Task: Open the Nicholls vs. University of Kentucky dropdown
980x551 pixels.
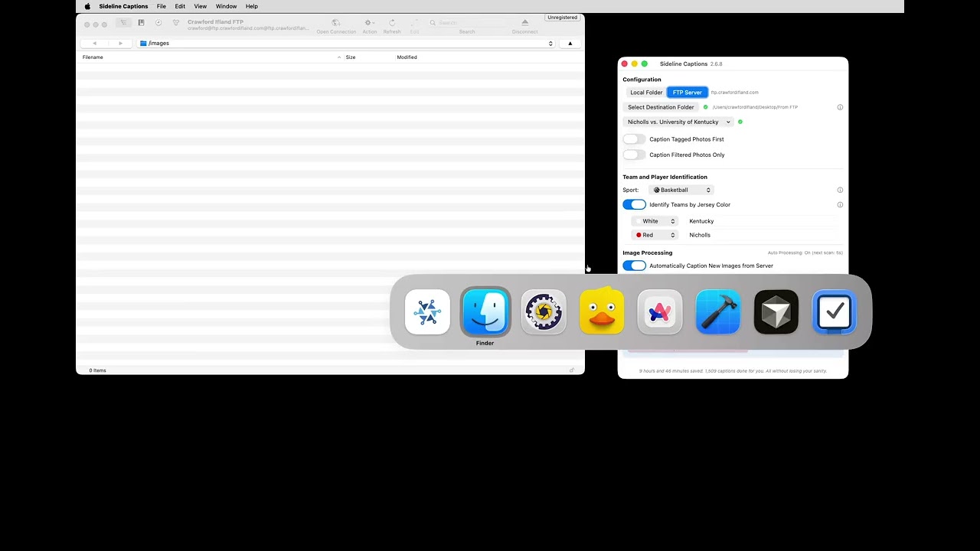Action: click(x=678, y=122)
